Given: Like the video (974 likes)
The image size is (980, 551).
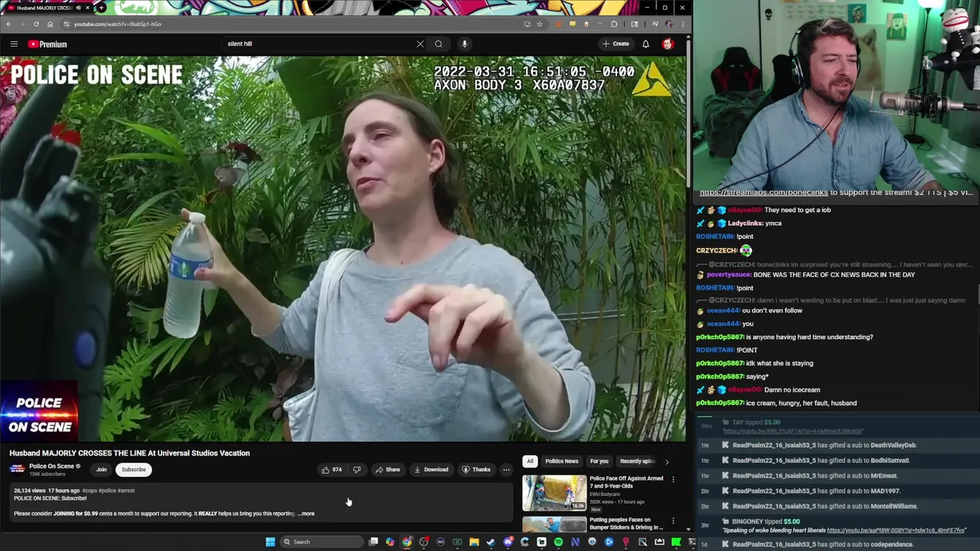Looking at the screenshot, I should [332, 470].
